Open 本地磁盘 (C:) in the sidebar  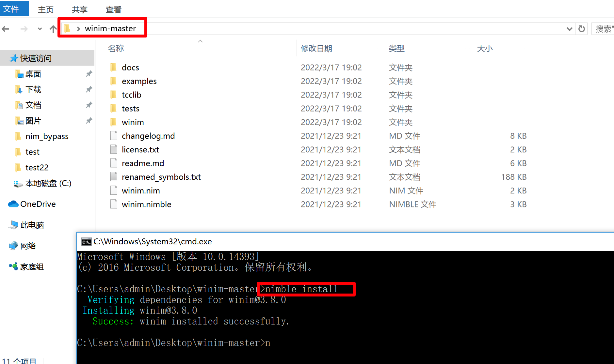coord(48,184)
